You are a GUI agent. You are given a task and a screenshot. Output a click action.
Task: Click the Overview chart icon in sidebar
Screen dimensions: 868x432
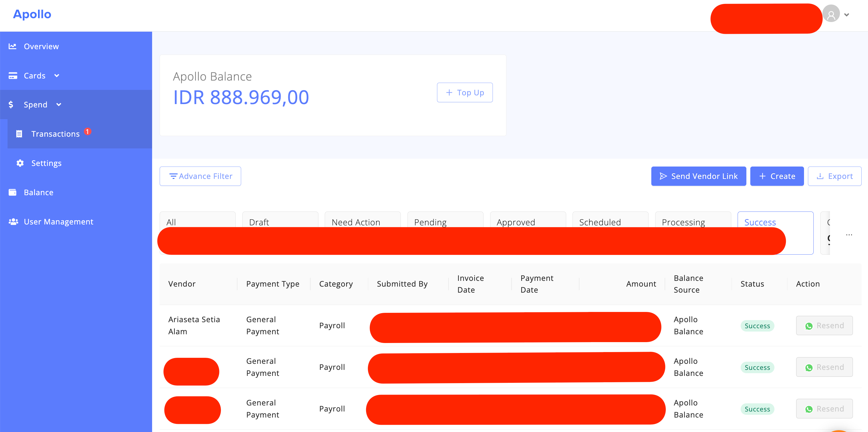[x=12, y=46]
